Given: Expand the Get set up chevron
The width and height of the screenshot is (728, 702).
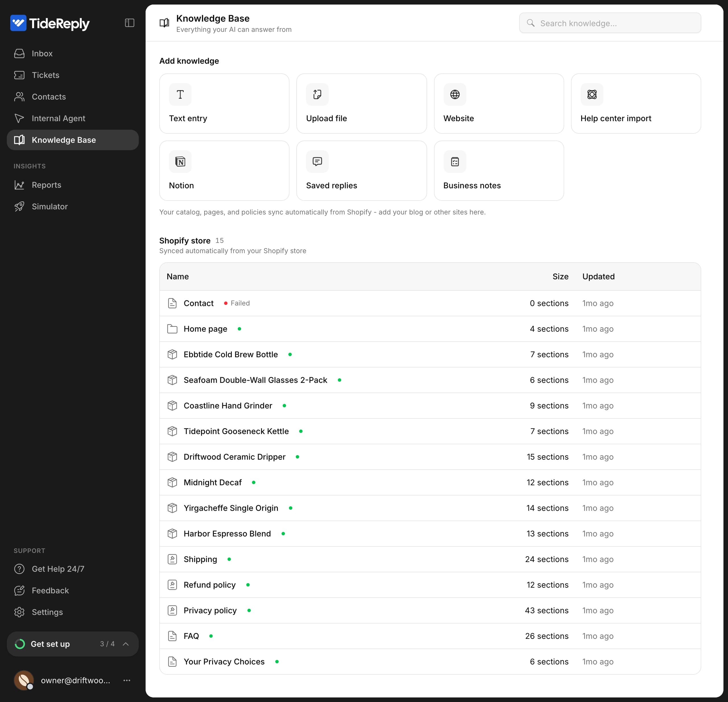Looking at the screenshot, I should point(125,644).
